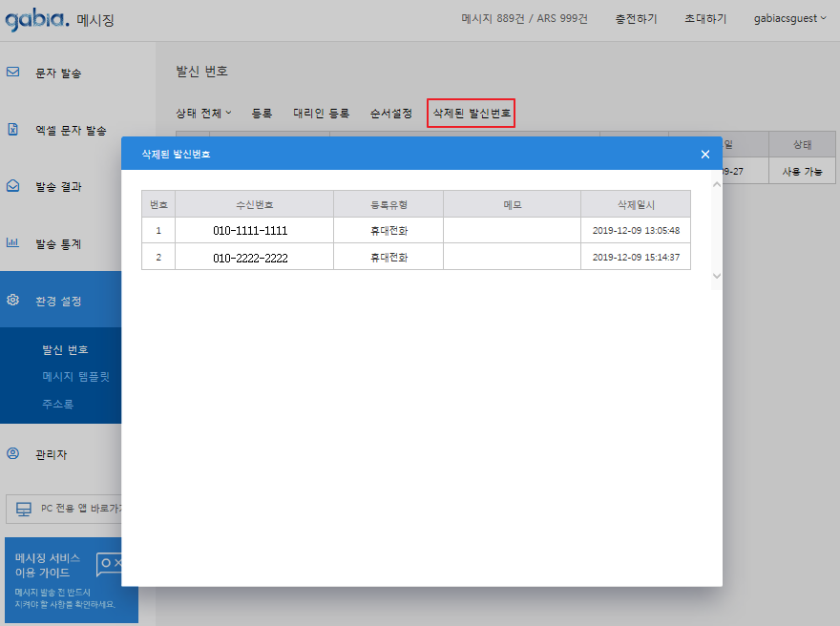The width and height of the screenshot is (840, 626).
Task: Open the 충전하기 link in header
Action: point(634,18)
